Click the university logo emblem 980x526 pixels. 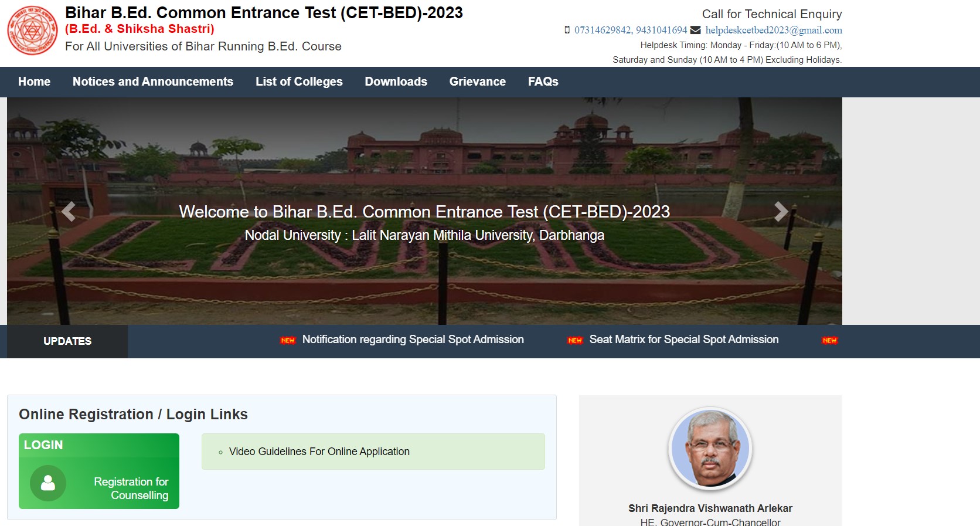point(32,30)
